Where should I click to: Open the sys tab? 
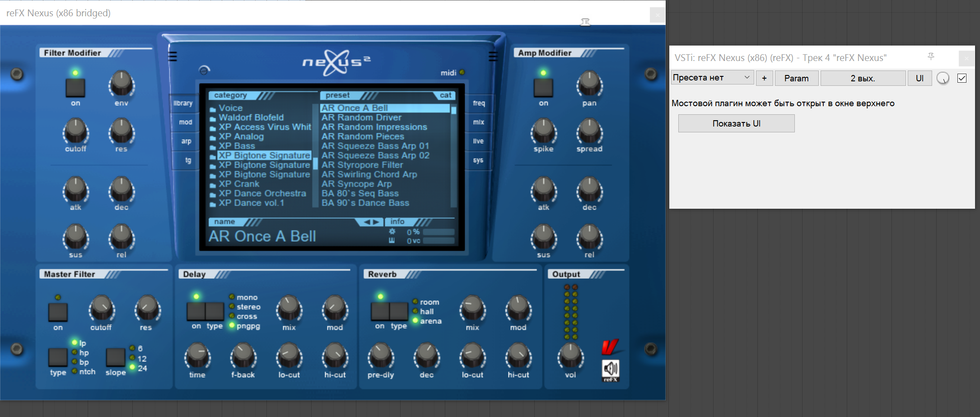click(x=478, y=160)
